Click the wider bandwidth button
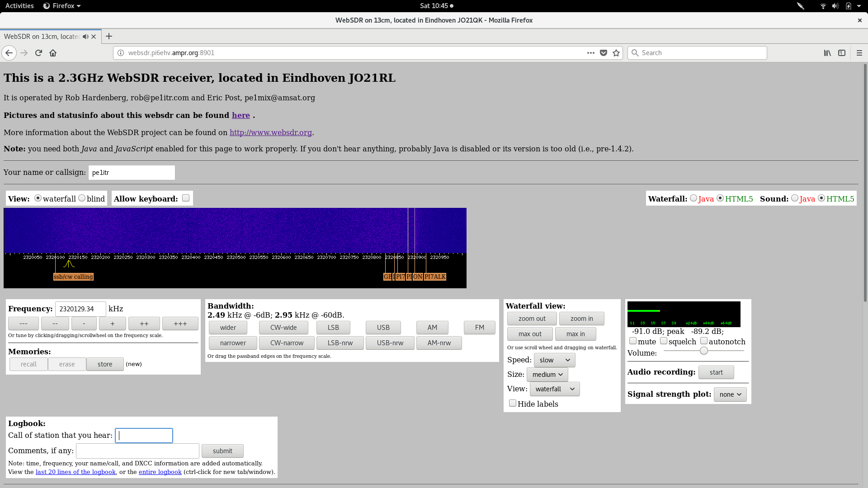 point(228,328)
